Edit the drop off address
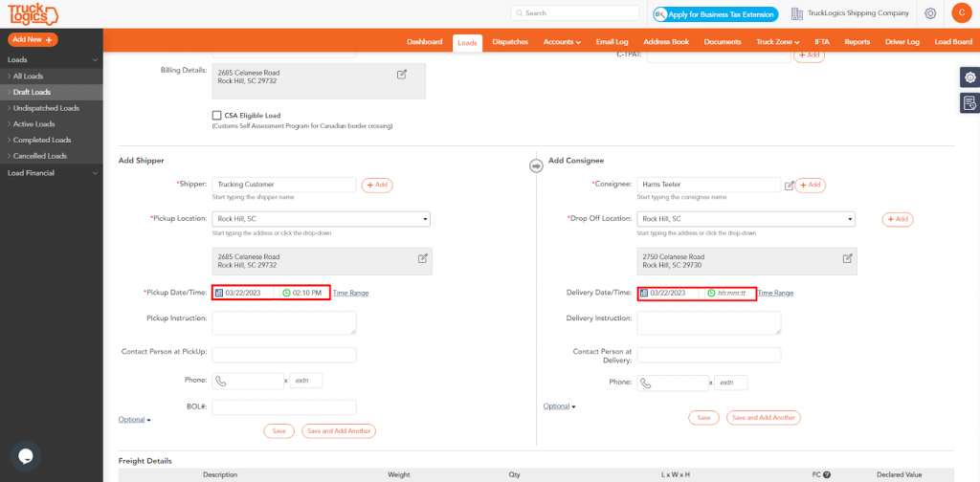 (848, 258)
